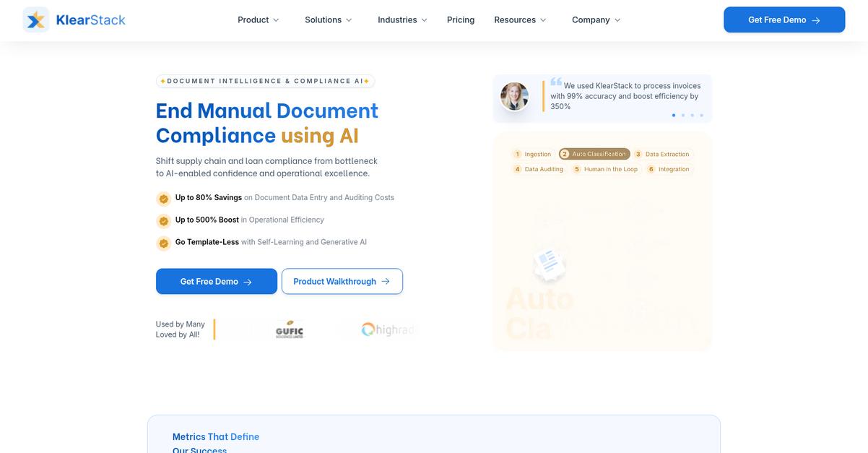Click Get Free Demo in the header
The width and height of the screenshot is (868, 453).
(784, 20)
